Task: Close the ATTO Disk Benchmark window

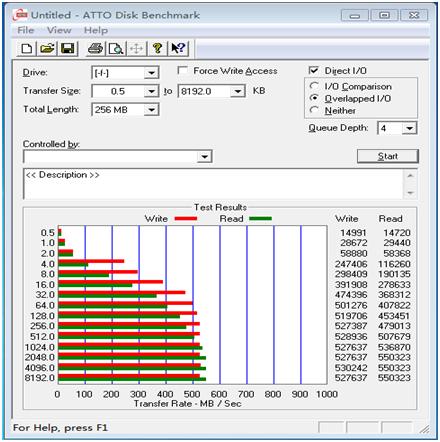Action: coord(414,15)
